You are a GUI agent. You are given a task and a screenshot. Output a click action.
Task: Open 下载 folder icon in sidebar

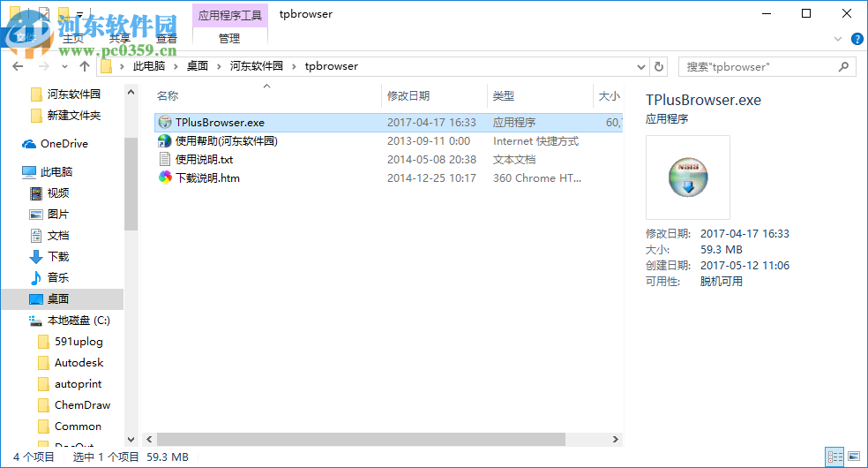(x=36, y=256)
